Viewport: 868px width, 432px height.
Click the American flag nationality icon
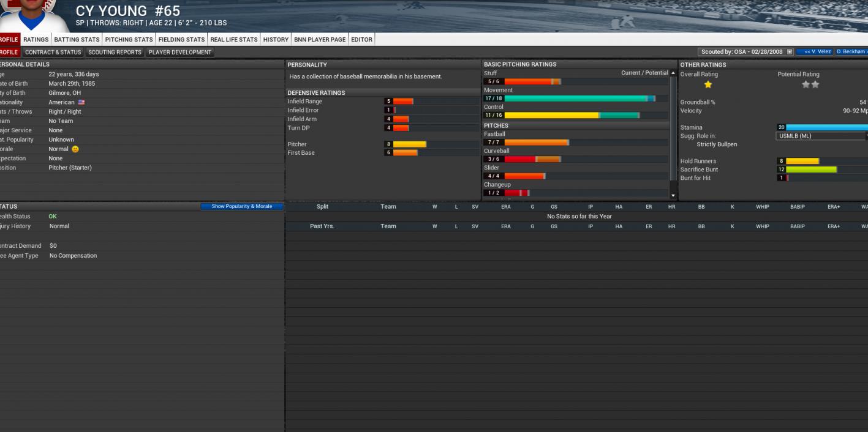[81, 102]
